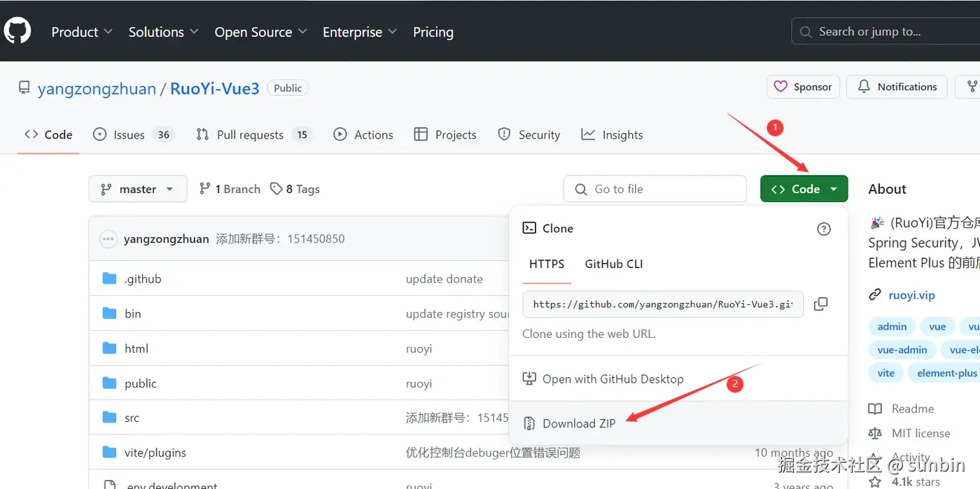Click the Readme book icon

click(x=875, y=409)
